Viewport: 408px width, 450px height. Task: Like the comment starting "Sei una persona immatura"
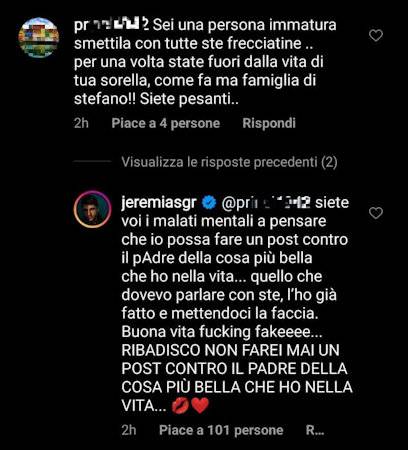(376, 35)
